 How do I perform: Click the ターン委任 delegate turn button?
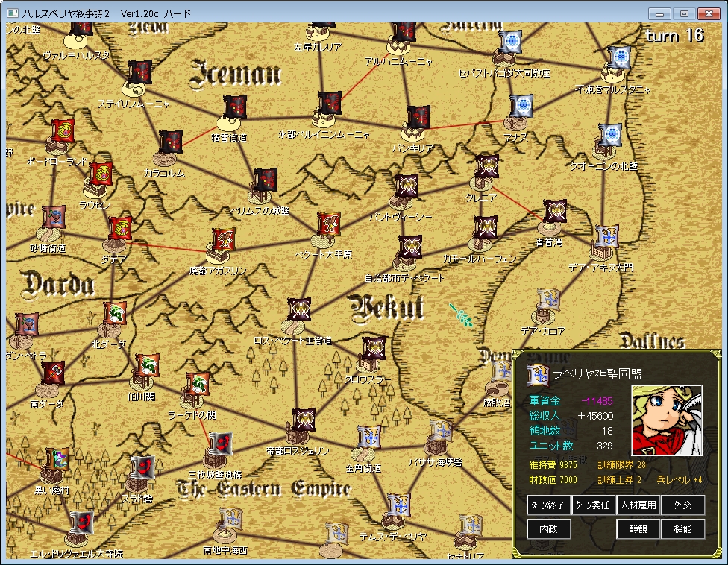click(593, 505)
